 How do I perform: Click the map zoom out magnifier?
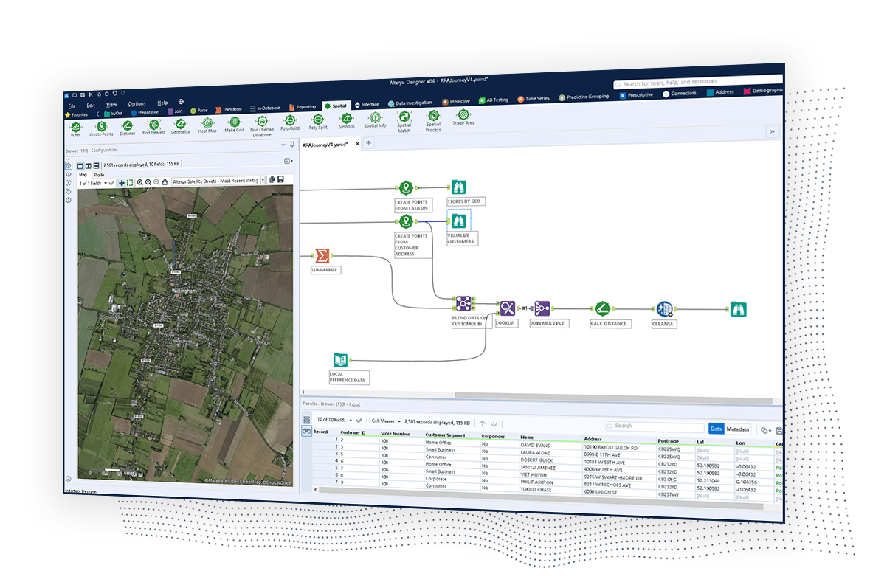(148, 182)
